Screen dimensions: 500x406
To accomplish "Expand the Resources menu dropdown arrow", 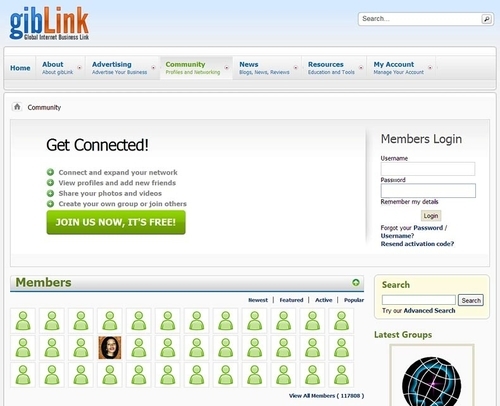I will point(361,68).
